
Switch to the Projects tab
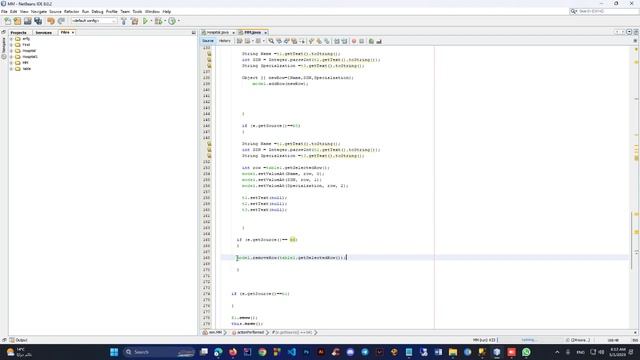(18, 32)
